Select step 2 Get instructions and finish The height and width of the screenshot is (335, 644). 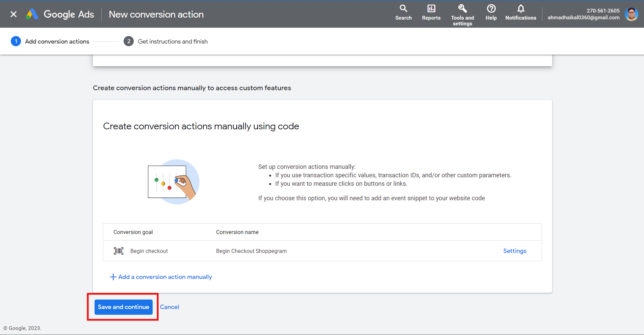(165, 41)
